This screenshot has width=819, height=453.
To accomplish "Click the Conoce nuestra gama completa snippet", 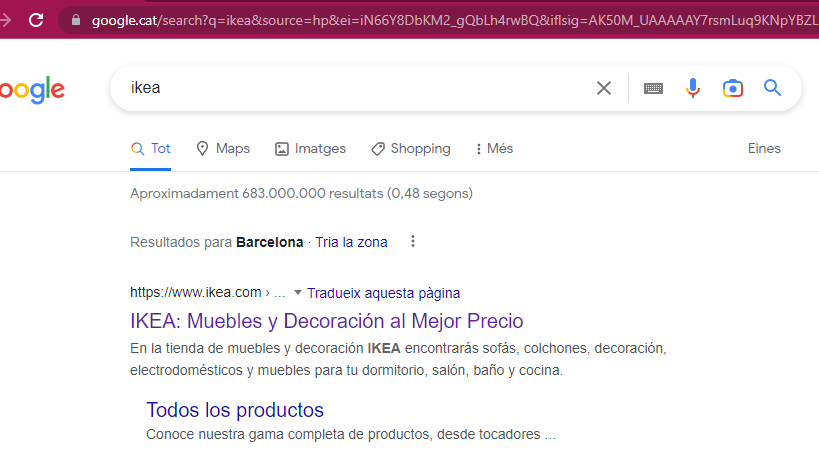I will pos(351,434).
